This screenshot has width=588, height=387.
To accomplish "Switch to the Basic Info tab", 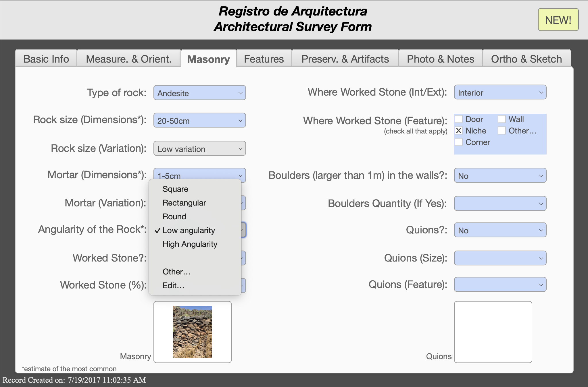I will pos(46,59).
